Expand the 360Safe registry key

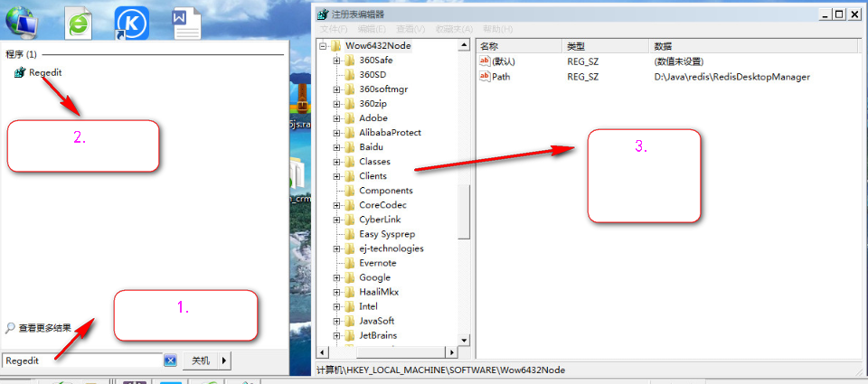pyautogui.click(x=336, y=61)
